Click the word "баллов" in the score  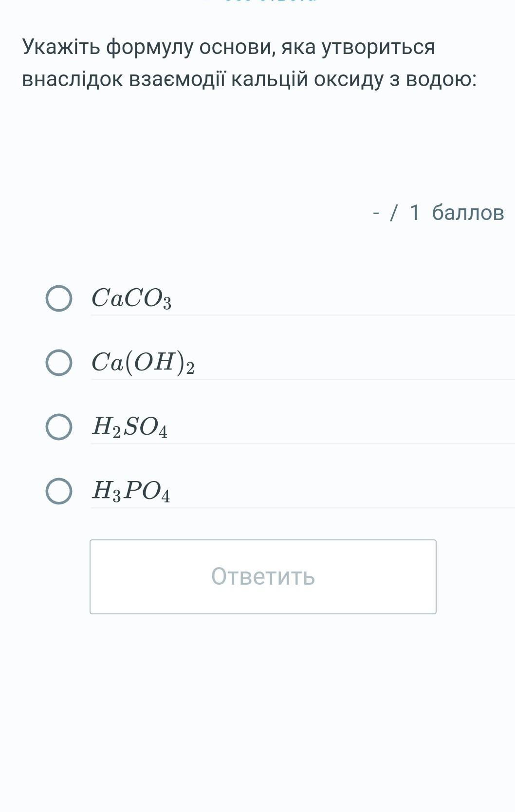(x=468, y=213)
